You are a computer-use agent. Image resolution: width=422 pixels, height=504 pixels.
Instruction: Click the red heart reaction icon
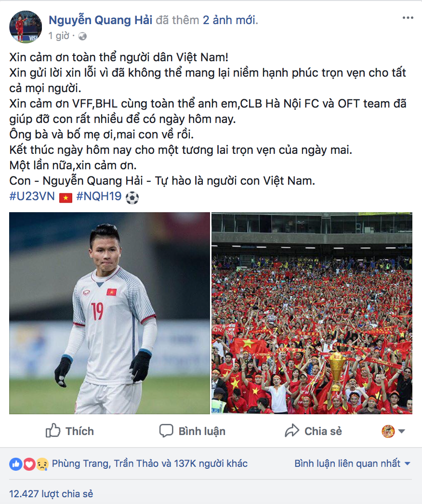(x=29, y=464)
